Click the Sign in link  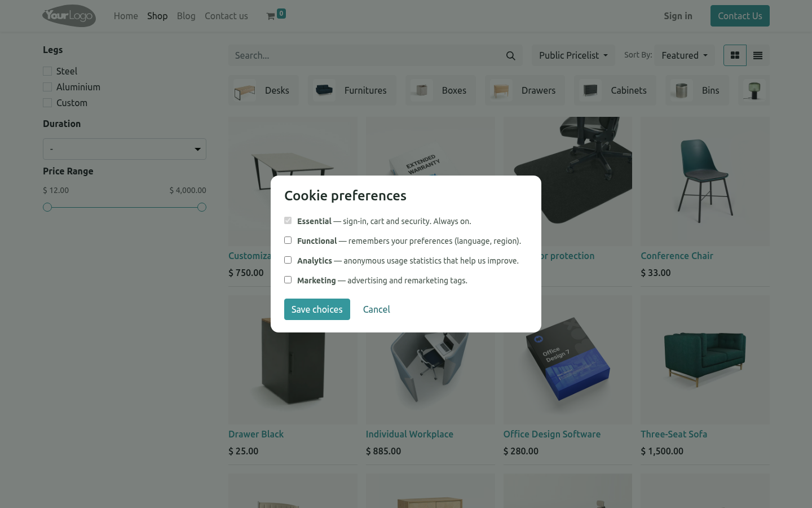tap(678, 16)
